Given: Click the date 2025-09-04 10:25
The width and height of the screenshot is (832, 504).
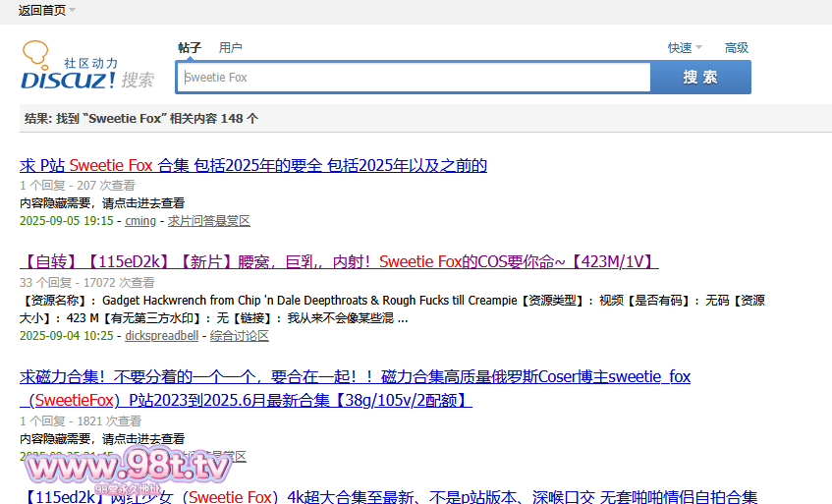Looking at the screenshot, I should point(67,336).
